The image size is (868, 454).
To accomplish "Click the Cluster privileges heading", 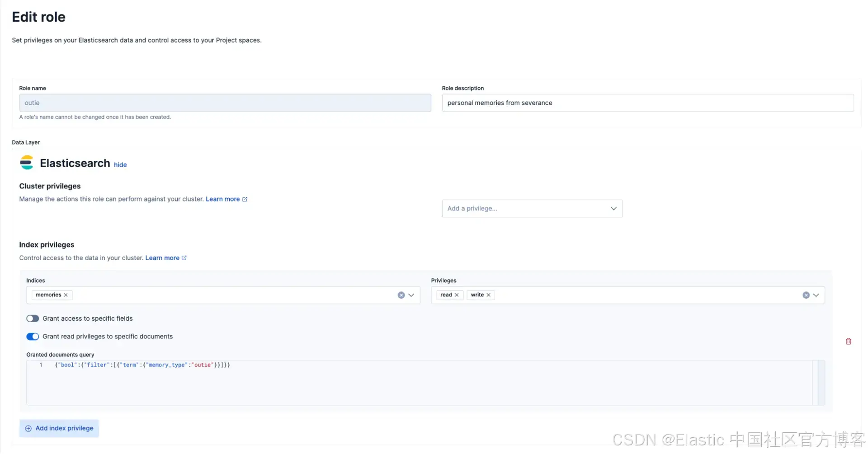I will click(50, 186).
